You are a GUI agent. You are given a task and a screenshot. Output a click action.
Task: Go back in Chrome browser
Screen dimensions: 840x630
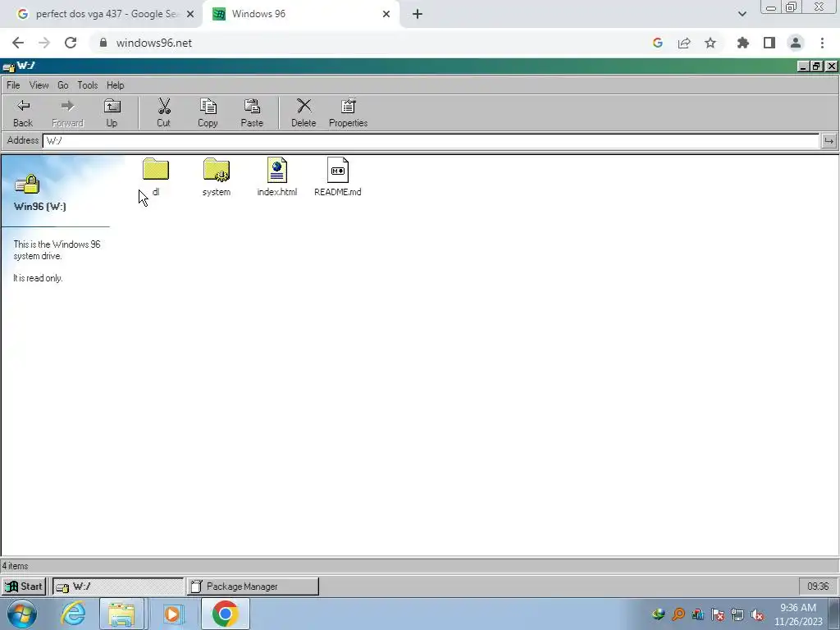point(18,43)
